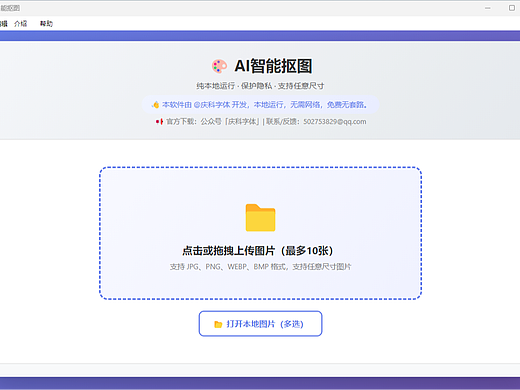Click the paint palette logo icon

(219, 66)
